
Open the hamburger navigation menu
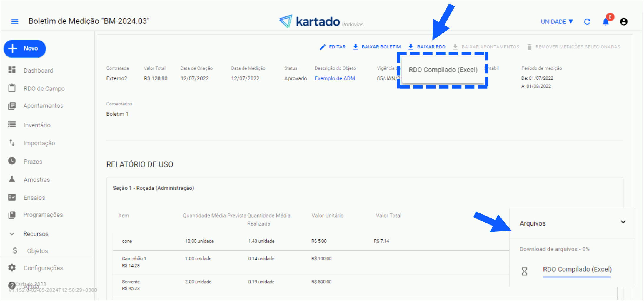pos(15,21)
